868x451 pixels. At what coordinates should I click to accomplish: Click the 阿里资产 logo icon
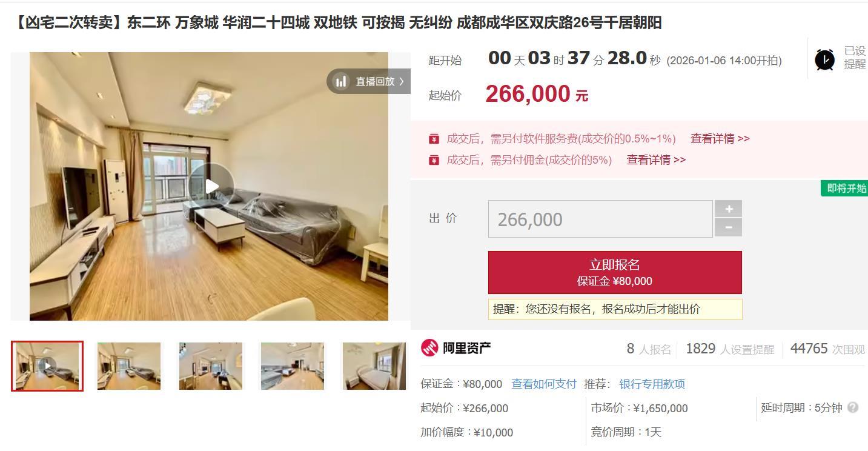click(x=429, y=348)
